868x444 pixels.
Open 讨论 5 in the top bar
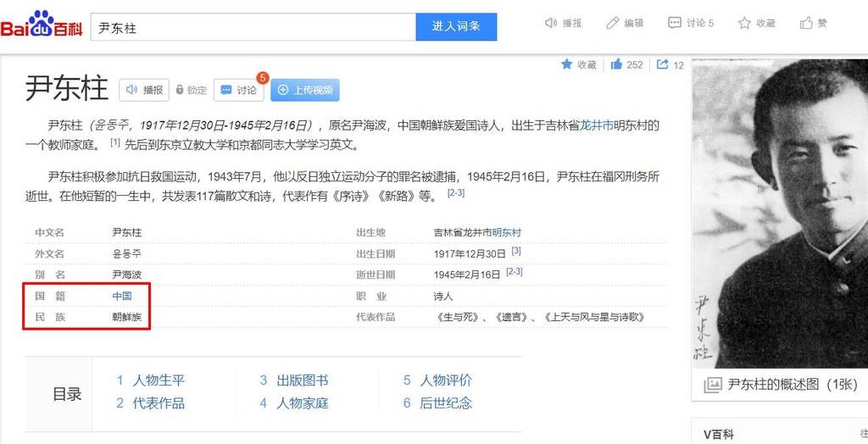(691, 23)
